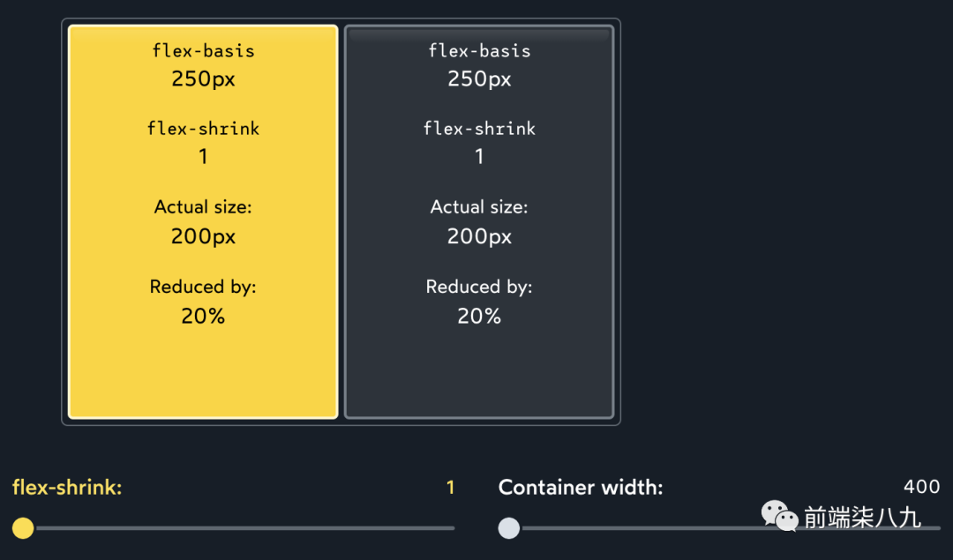Click the WeChat logo watermark icon

tap(780, 516)
